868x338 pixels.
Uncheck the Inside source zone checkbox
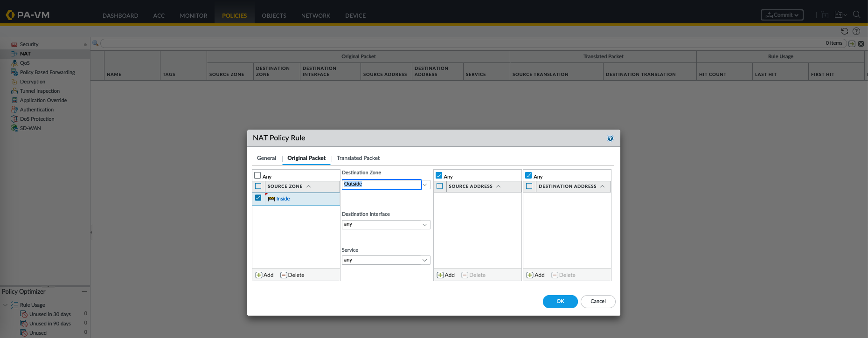point(258,198)
